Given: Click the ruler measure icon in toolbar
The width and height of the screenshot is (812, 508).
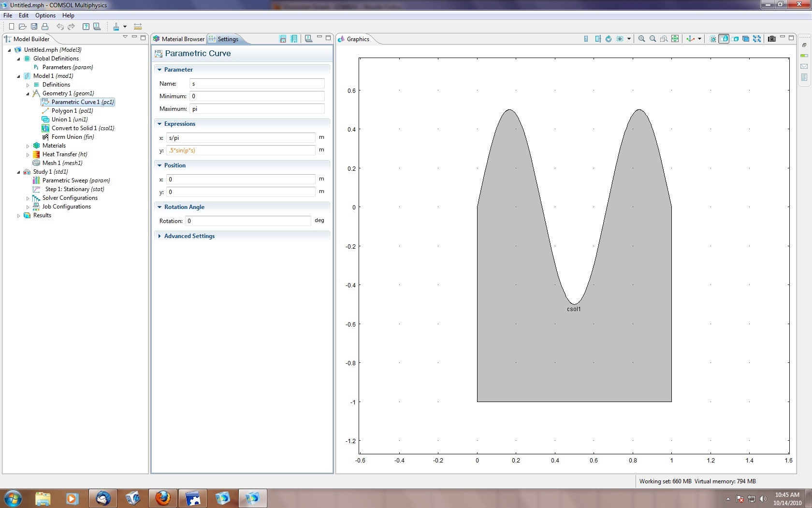Looking at the screenshot, I should [138, 27].
